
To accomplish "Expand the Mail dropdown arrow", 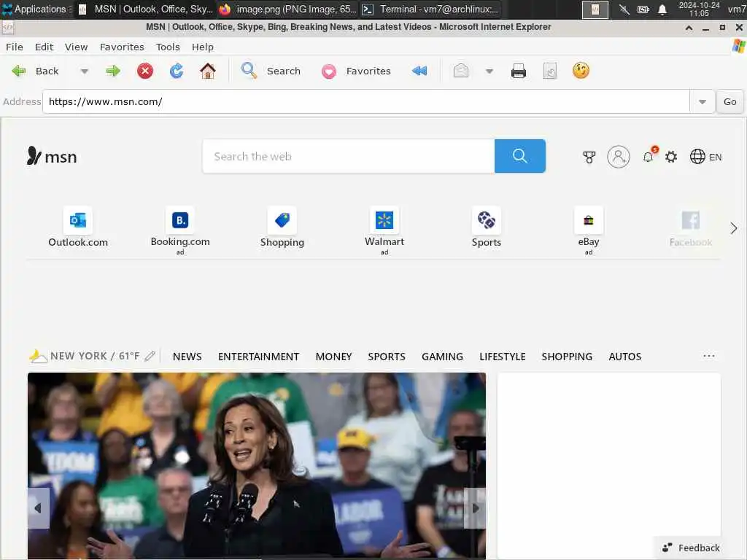I will coord(489,71).
